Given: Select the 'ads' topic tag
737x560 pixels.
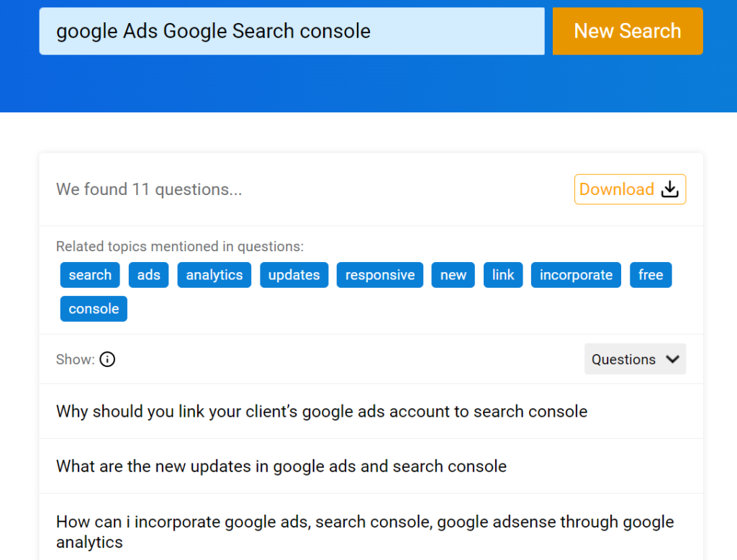Looking at the screenshot, I should (148, 275).
